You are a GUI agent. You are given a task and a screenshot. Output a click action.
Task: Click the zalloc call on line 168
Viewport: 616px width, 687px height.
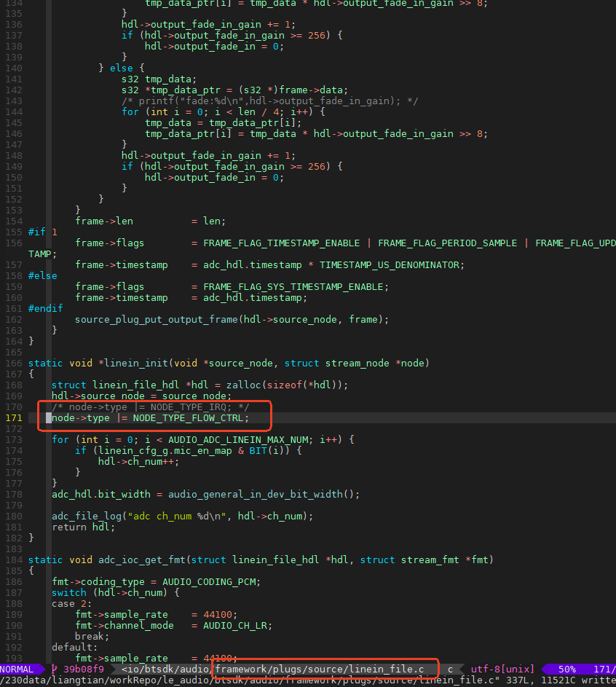tap(287, 385)
